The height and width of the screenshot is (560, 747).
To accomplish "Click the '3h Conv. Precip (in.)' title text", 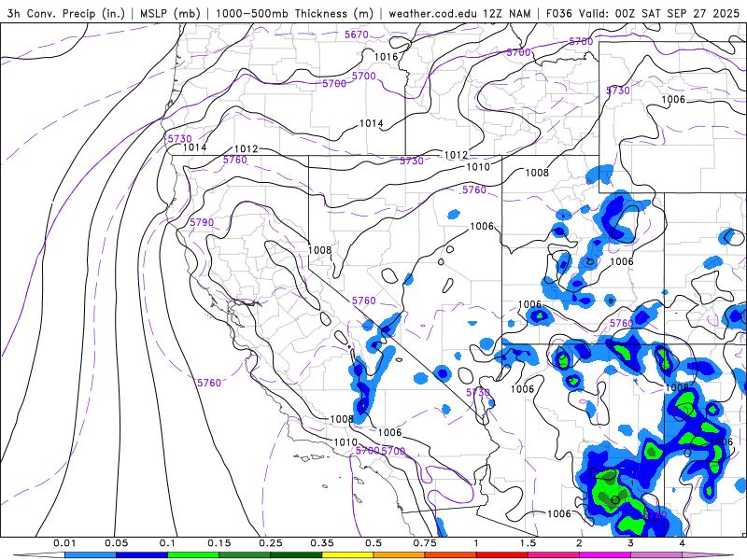I will click(x=65, y=14).
